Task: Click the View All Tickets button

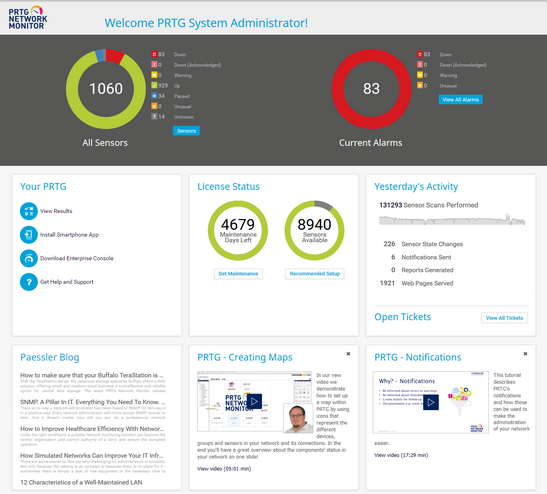Action: tap(504, 318)
